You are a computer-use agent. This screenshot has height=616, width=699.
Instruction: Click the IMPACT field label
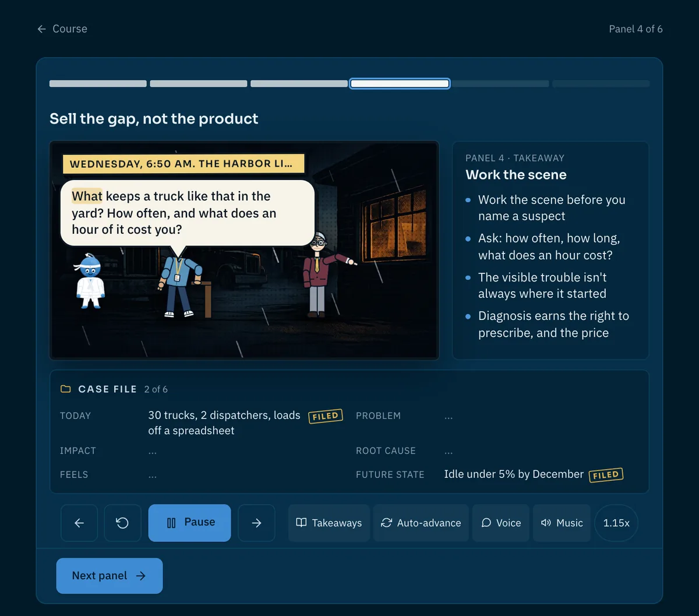[x=78, y=451]
